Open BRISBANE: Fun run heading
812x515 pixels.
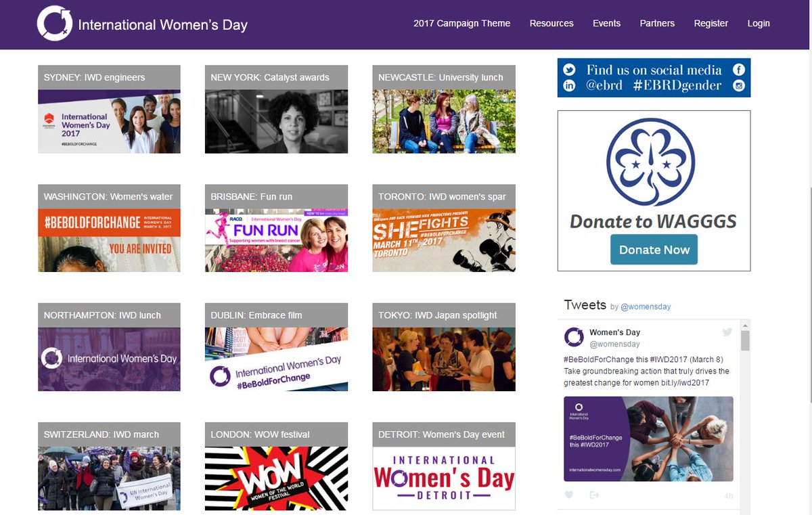coord(276,196)
